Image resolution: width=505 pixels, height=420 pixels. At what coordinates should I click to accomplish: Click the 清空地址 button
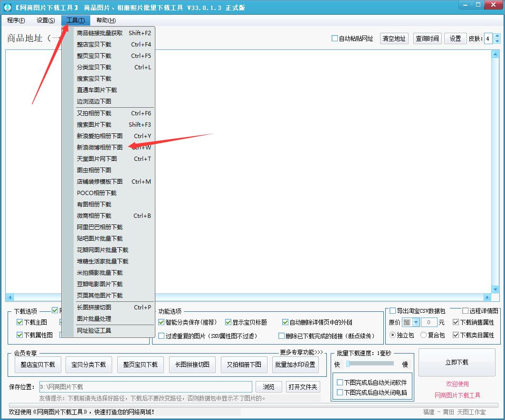(x=394, y=38)
